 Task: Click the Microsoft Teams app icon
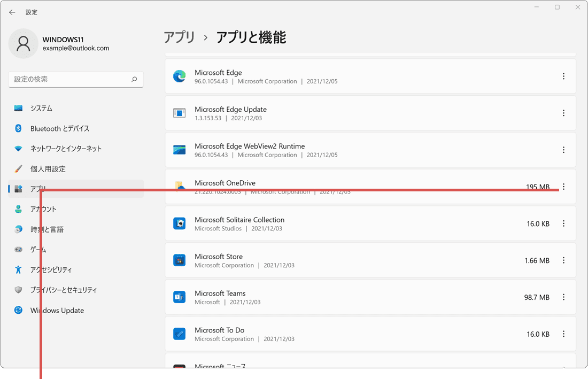pyautogui.click(x=179, y=297)
